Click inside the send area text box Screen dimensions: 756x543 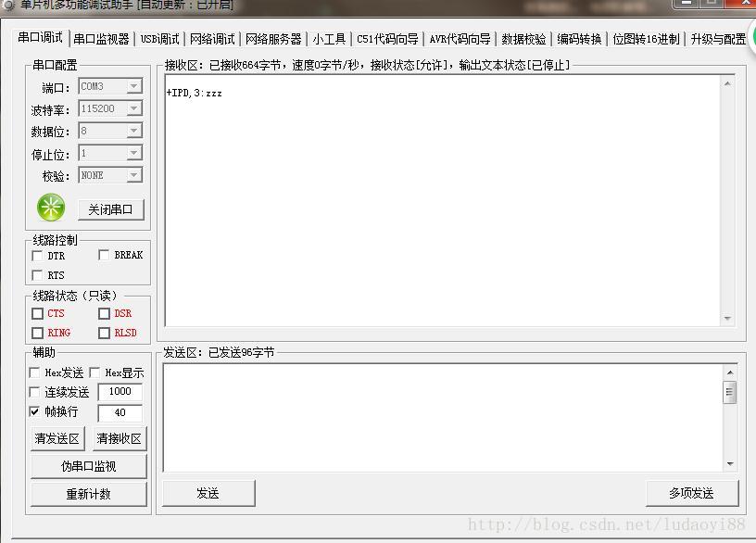click(443, 418)
